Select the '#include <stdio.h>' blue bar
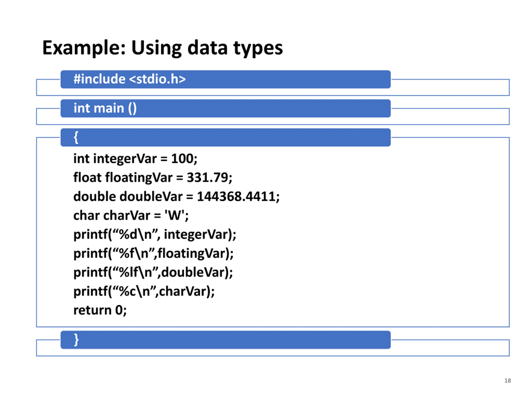Image resolution: width=532 pixels, height=399 pixels. 225,79
